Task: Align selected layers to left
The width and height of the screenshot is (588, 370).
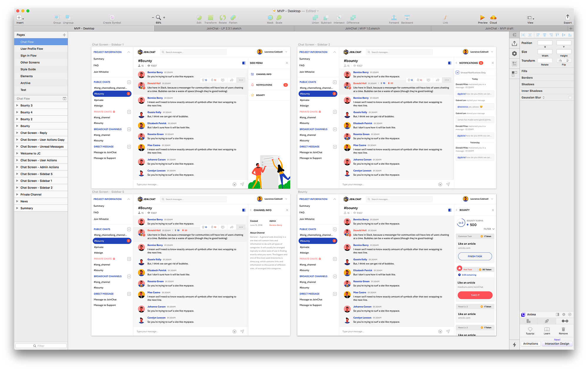Action: (538, 35)
